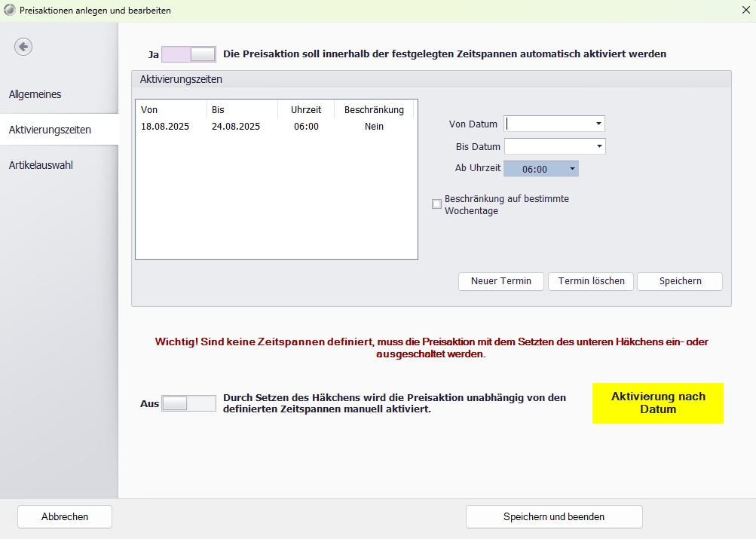Toggle the automatic activation switch (Ja)
The height and width of the screenshot is (539, 756).
tap(189, 54)
